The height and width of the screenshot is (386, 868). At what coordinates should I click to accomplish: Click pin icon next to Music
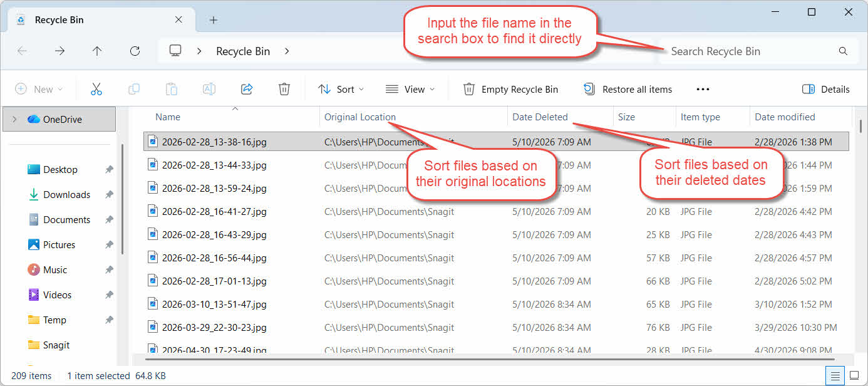click(x=109, y=270)
